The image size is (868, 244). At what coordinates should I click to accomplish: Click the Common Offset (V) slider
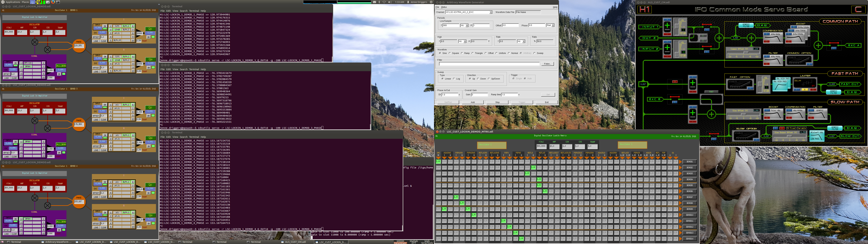[x=743, y=53]
